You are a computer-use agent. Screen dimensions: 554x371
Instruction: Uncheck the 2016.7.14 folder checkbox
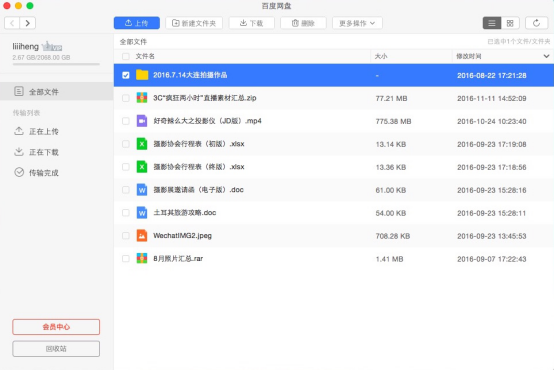[126, 75]
